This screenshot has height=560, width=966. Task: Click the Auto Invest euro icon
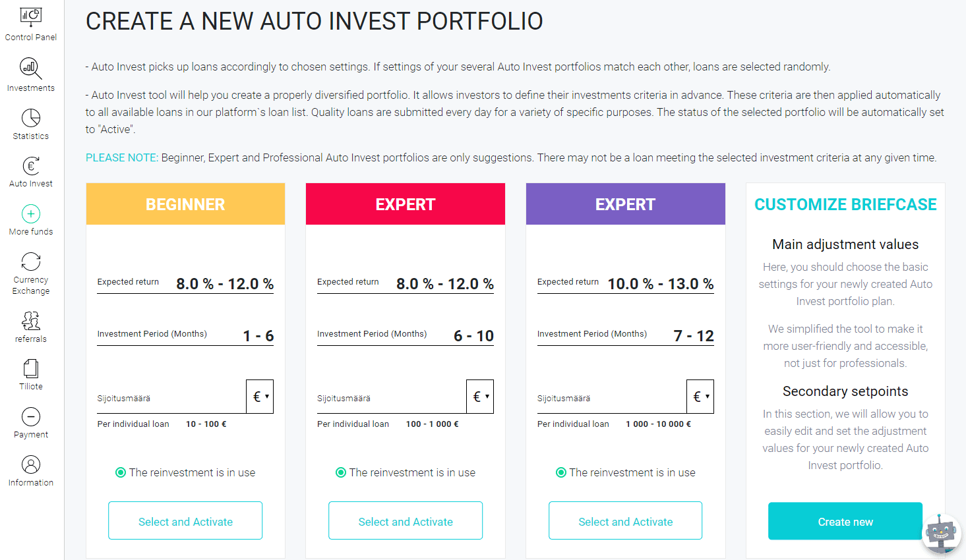[31, 165]
